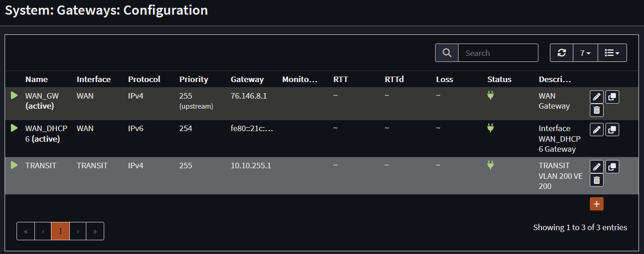Viewport: 644px width, 254px height.
Task: Toggle the WAN_DHCP6 gateway enabled state
Action: (14, 128)
